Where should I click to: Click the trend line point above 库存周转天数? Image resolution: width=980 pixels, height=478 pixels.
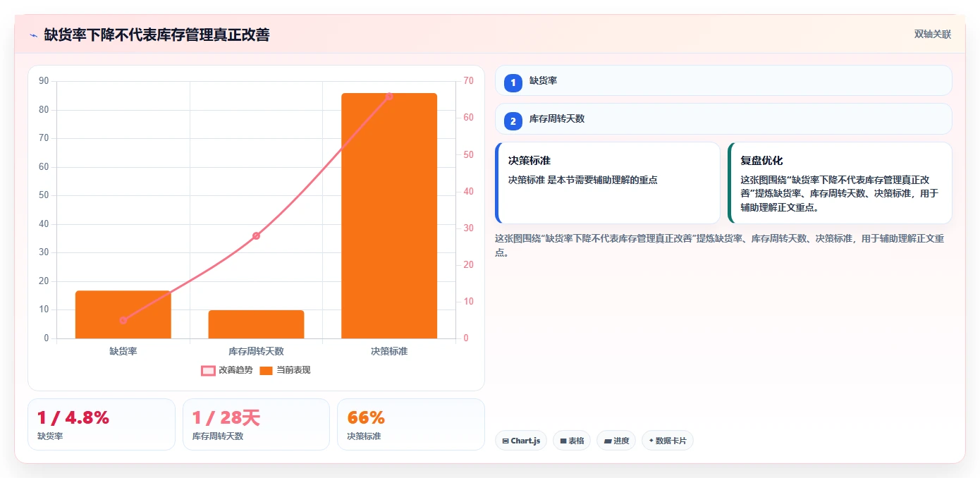pyautogui.click(x=256, y=235)
